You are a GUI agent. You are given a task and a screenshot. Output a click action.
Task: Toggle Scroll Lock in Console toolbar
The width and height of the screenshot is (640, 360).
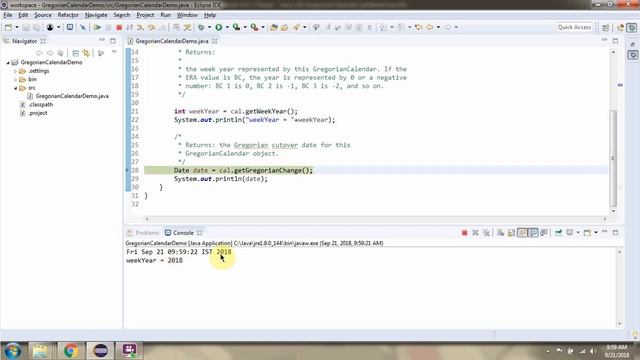511,233
